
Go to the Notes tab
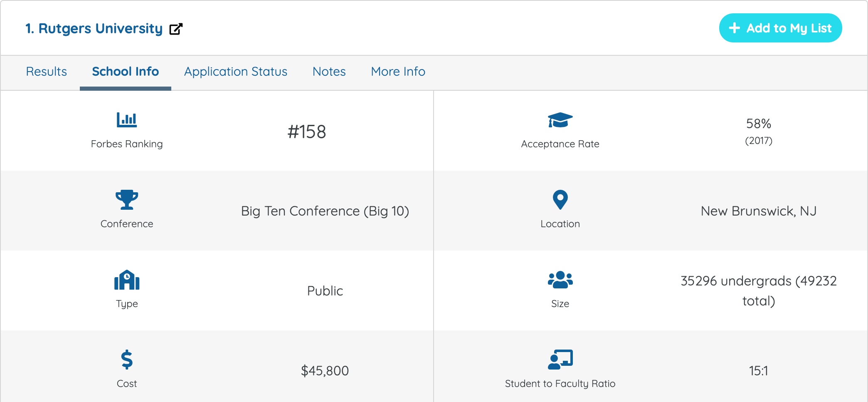tap(329, 72)
